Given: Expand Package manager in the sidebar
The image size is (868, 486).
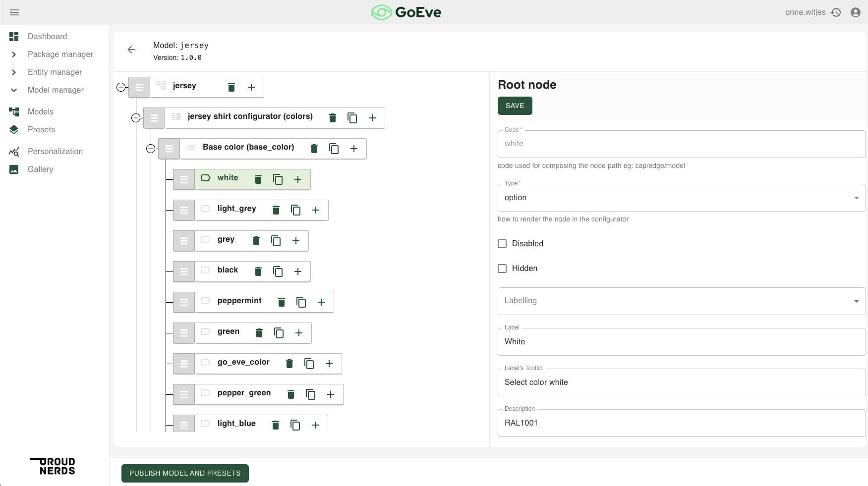Looking at the screenshot, I should 14,54.
